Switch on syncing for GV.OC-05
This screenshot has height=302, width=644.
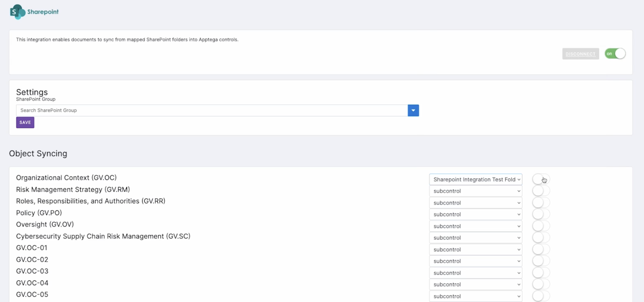coord(541,296)
